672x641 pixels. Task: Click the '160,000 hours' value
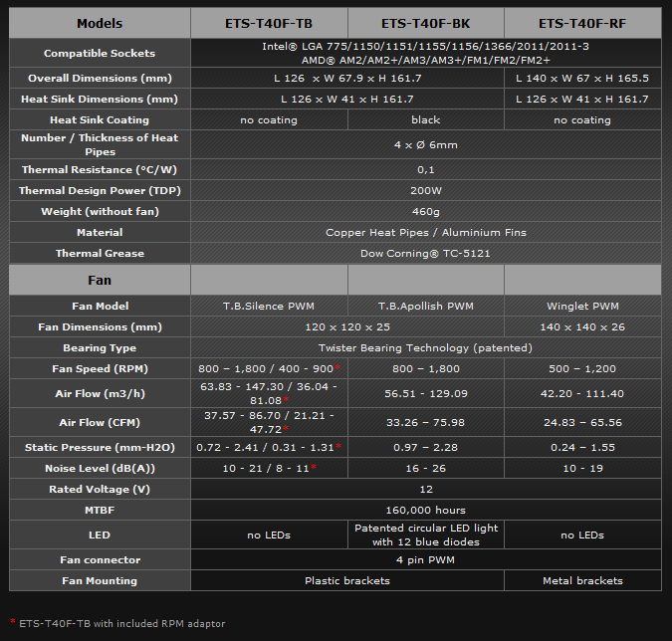click(x=425, y=510)
